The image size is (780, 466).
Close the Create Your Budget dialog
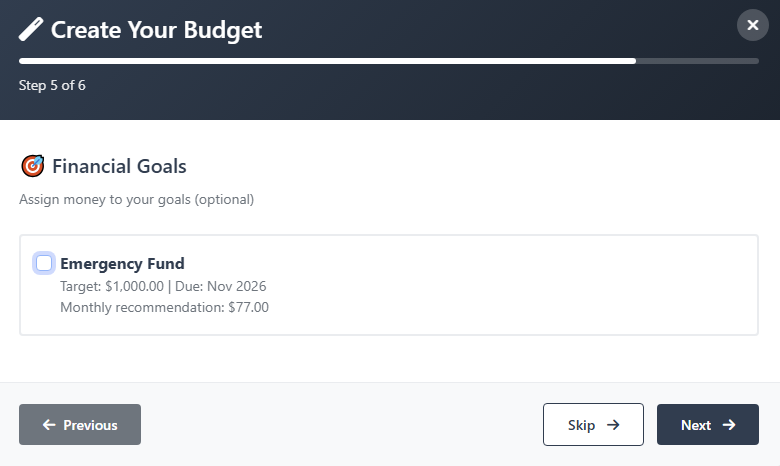pos(752,25)
